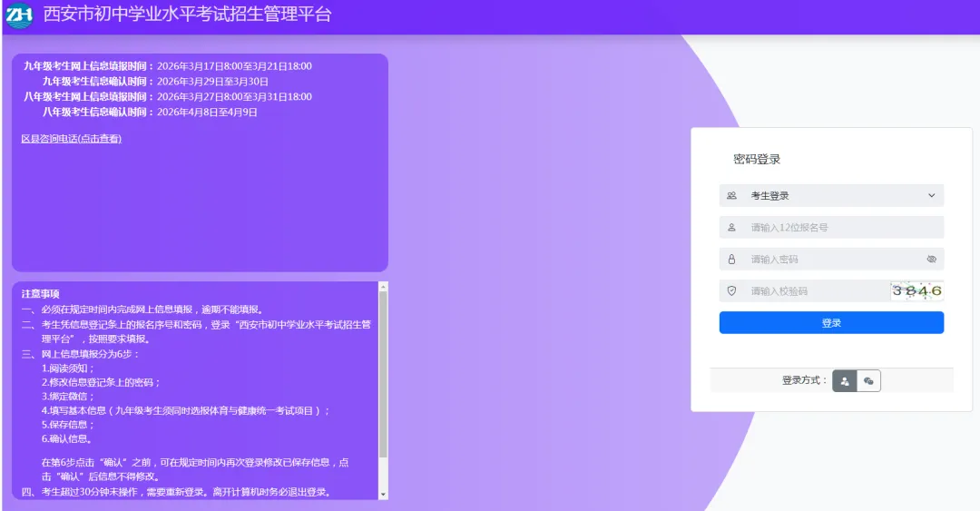The image size is (980, 511).
Task: Click notice item 一、必须在规定时间内完成网上信息填报
Action: click(x=143, y=310)
